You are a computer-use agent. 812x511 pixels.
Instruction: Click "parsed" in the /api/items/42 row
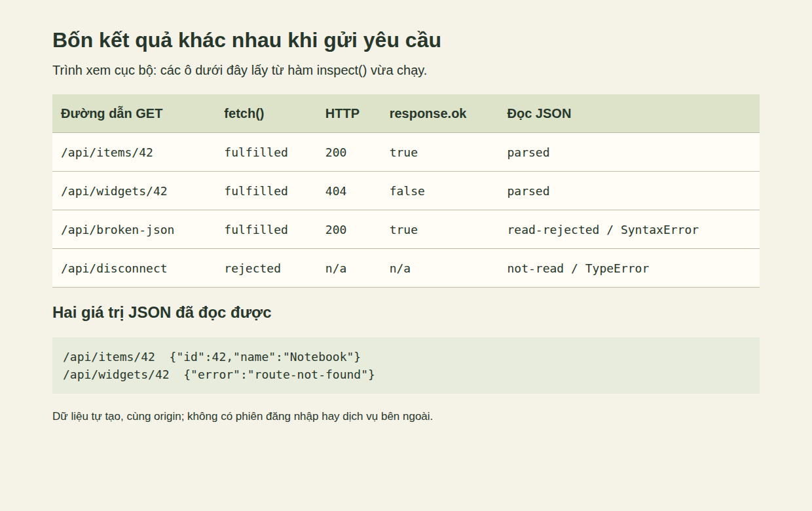click(629, 152)
